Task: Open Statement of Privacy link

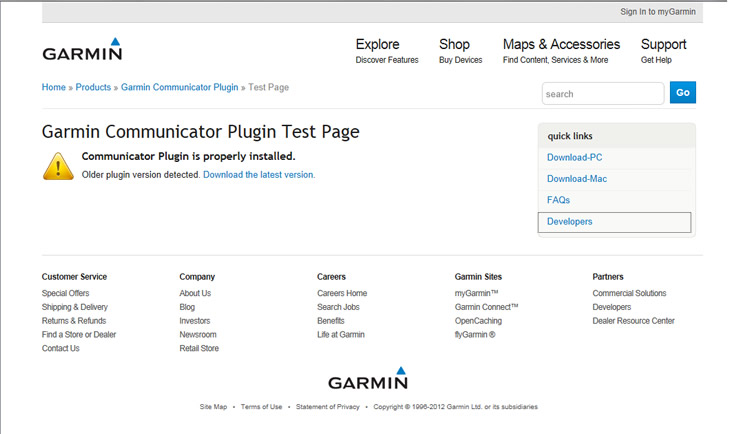Action: pyautogui.click(x=328, y=407)
